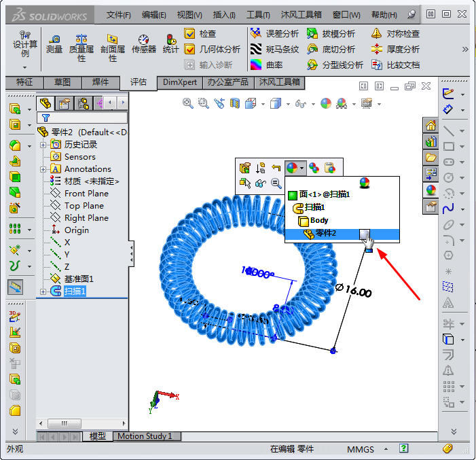Switch to the Motion Study 1 tab
476x460 pixels.
(145, 436)
